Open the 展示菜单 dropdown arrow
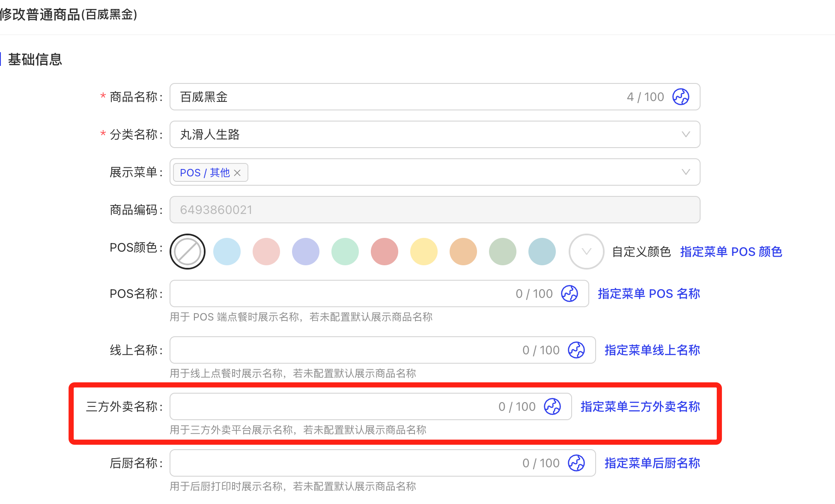Screen dimensions: 835x504 point(686,172)
